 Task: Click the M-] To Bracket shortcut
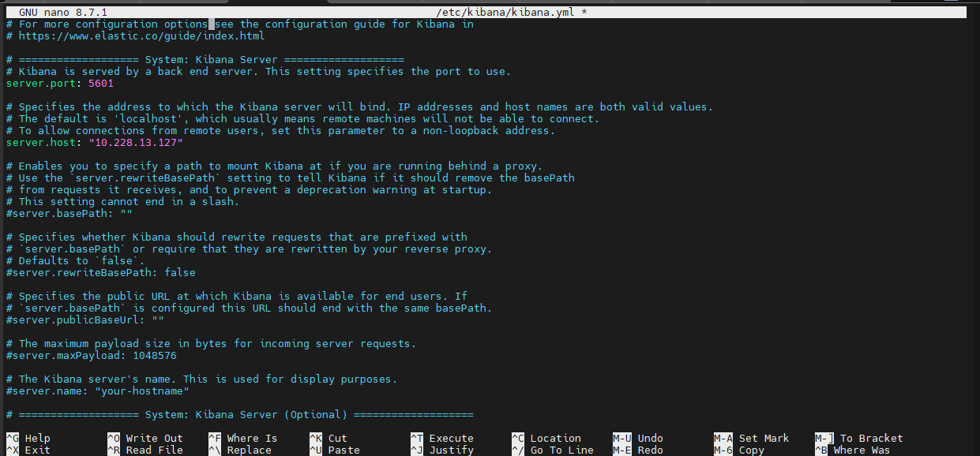click(859, 439)
